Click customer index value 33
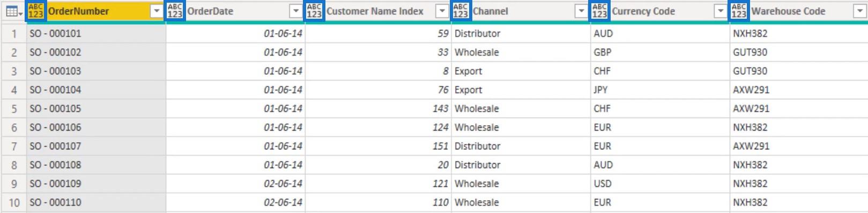 379,52
